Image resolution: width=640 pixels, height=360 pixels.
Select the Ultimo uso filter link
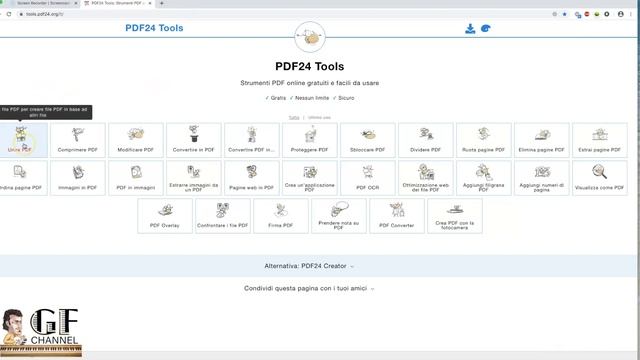click(319, 118)
